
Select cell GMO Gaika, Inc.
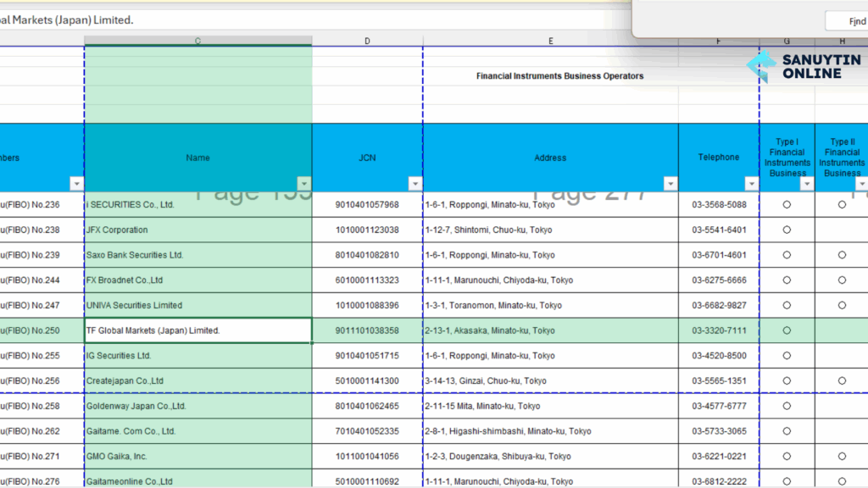tap(198, 457)
